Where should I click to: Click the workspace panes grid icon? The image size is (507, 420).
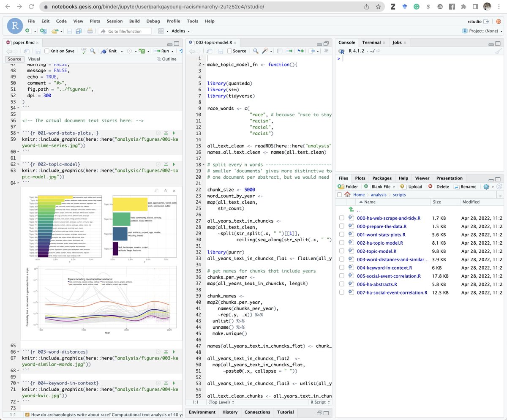(x=161, y=31)
